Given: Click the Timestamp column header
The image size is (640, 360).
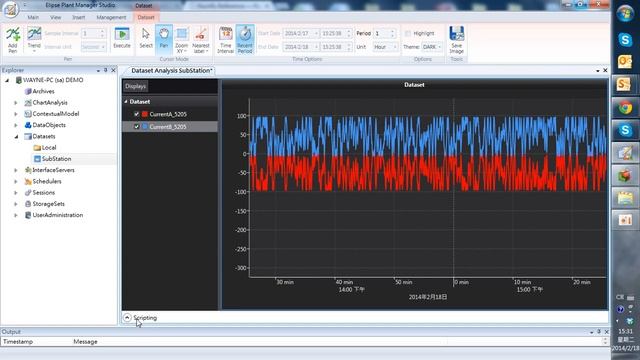Looking at the screenshot, I should click(x=18, y=342).
